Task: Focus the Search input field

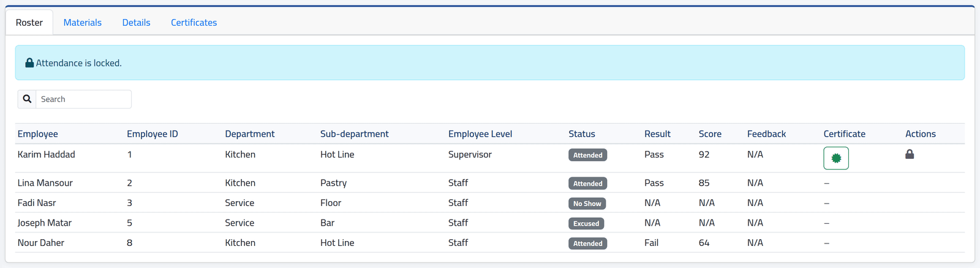Action: tap(83, 99)
